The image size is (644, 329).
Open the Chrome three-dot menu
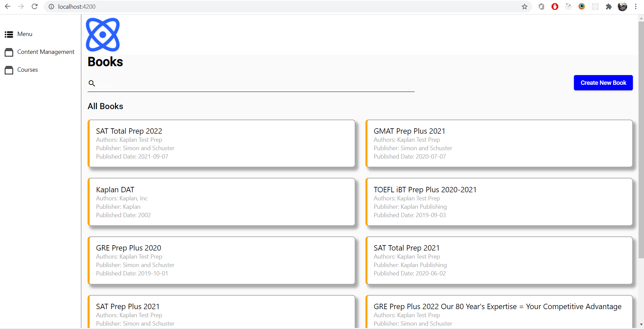636,7
